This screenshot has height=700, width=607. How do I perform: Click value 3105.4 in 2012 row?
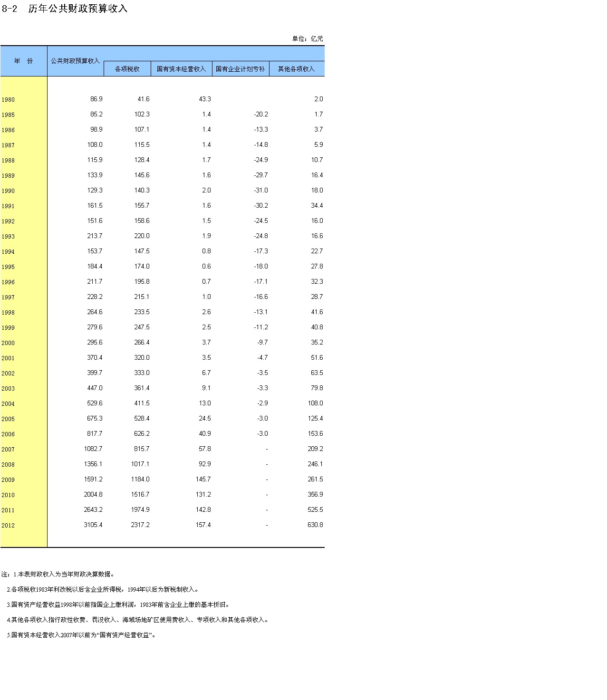pos(93,525)
